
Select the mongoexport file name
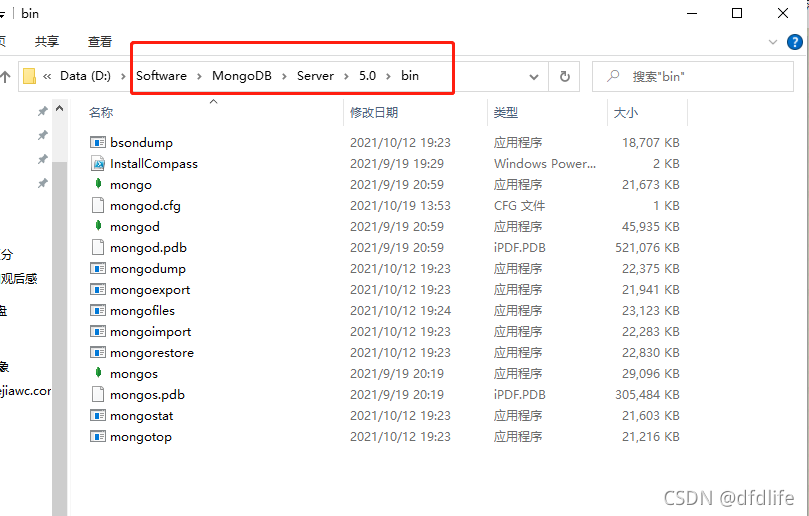[150, 290]
